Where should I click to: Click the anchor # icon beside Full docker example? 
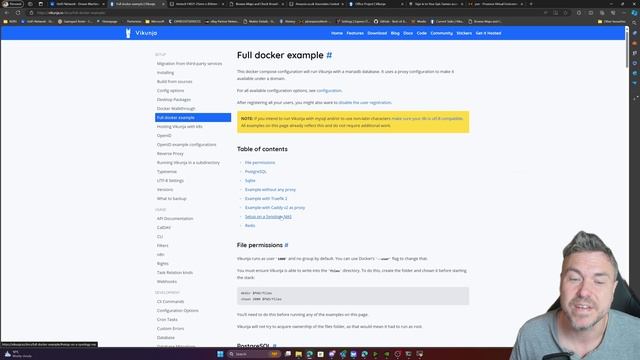point(329,55)
